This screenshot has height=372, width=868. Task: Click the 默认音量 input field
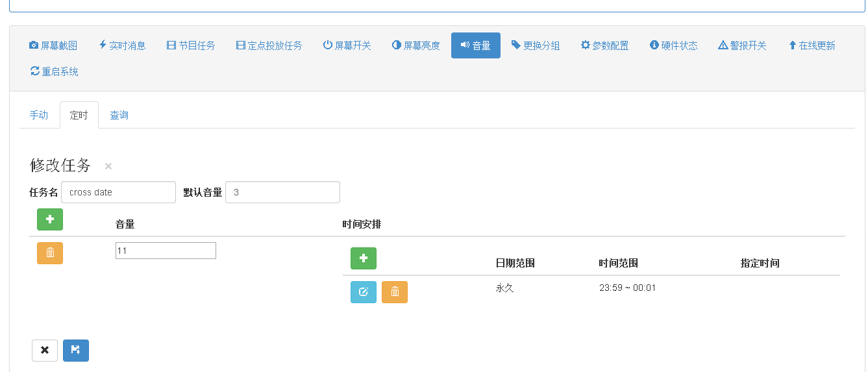tap(282, 192)
